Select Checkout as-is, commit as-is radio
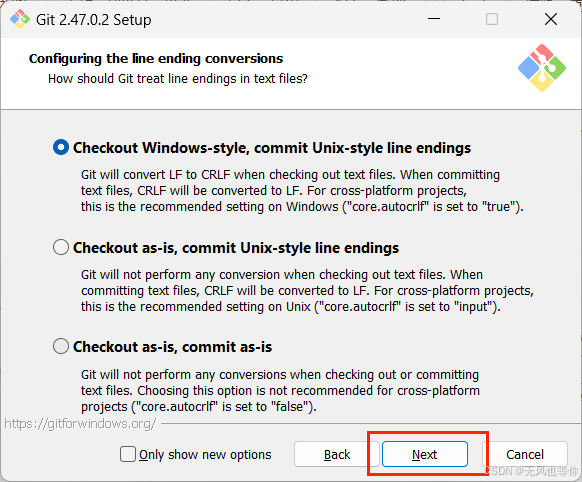 tap(61, 346)
